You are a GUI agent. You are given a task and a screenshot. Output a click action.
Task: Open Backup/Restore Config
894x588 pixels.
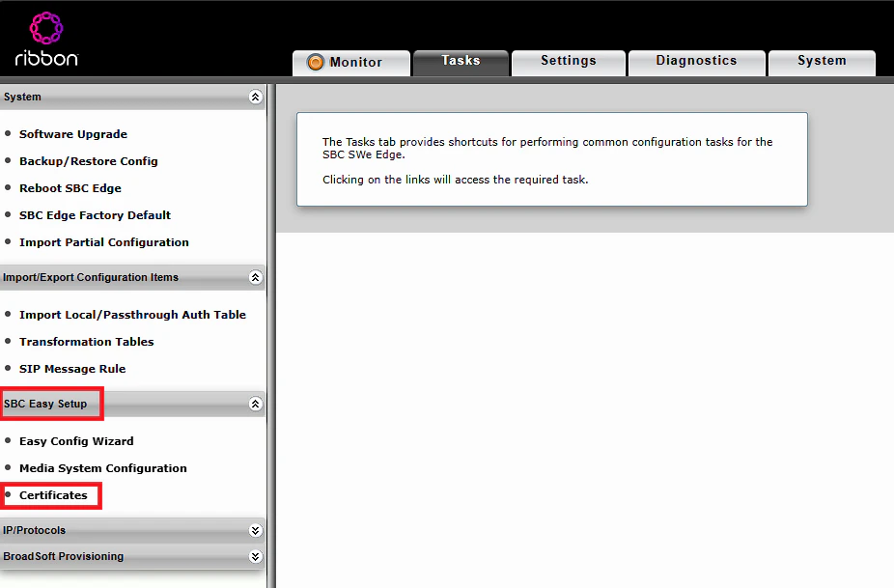coord(89,161)
